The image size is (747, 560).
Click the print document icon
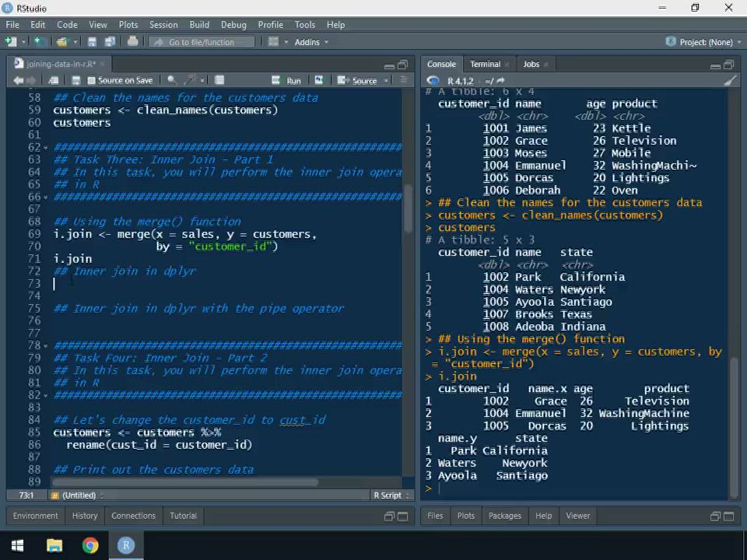(x=132, y=42)
